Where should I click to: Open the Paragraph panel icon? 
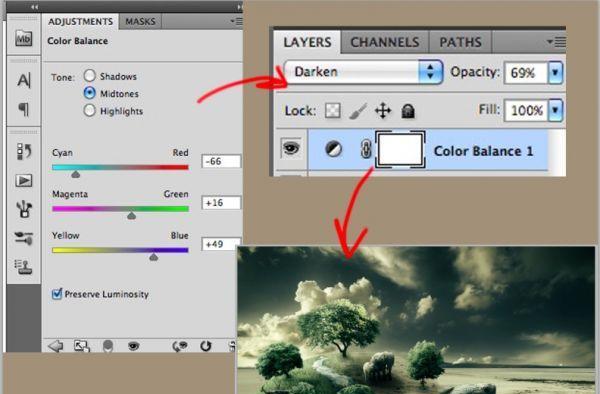(24, 109)
